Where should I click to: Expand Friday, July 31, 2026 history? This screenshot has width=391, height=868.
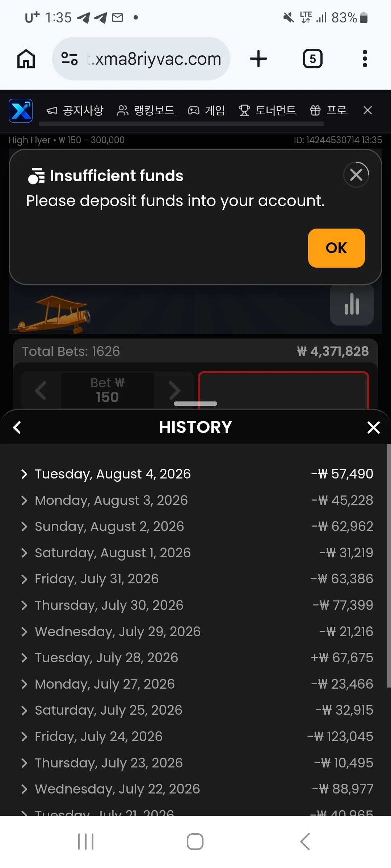pos(197,579)
